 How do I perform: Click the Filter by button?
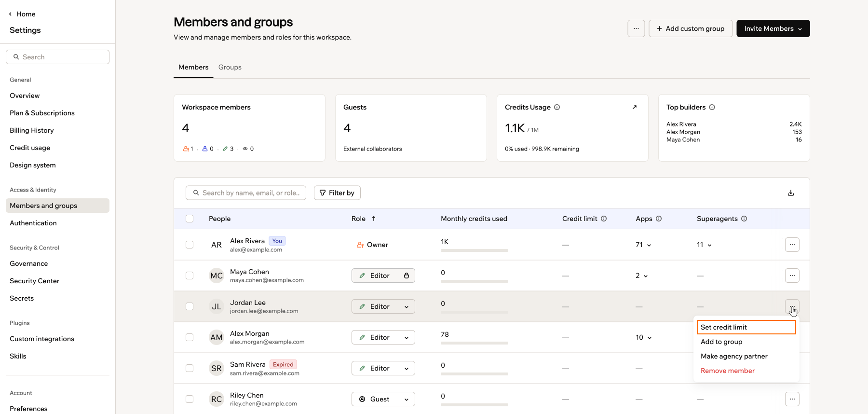click(x=337, y=193)
